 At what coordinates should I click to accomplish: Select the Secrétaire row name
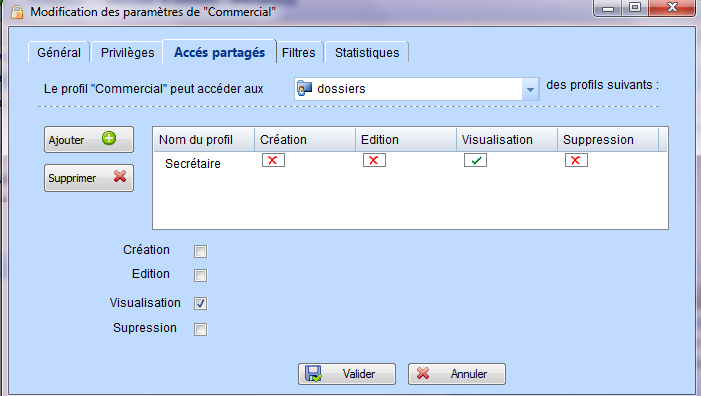click(x=193, y=164)
